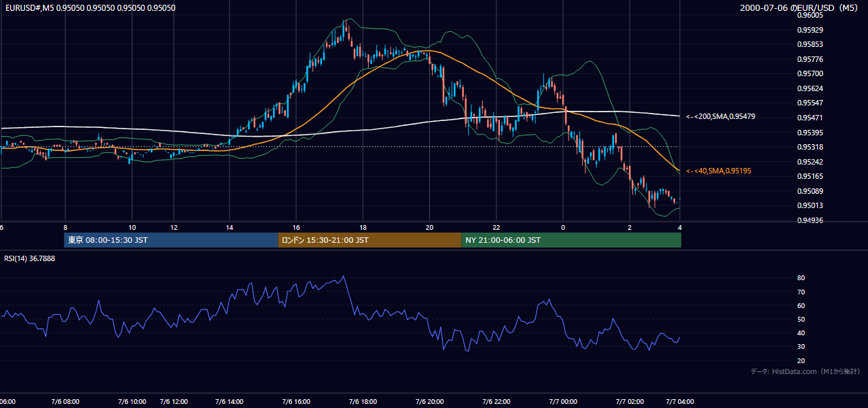The height and width of the screenshot is (408, 868).
Task: Click RSI scale value 70
Action: [x=801, y=292]
